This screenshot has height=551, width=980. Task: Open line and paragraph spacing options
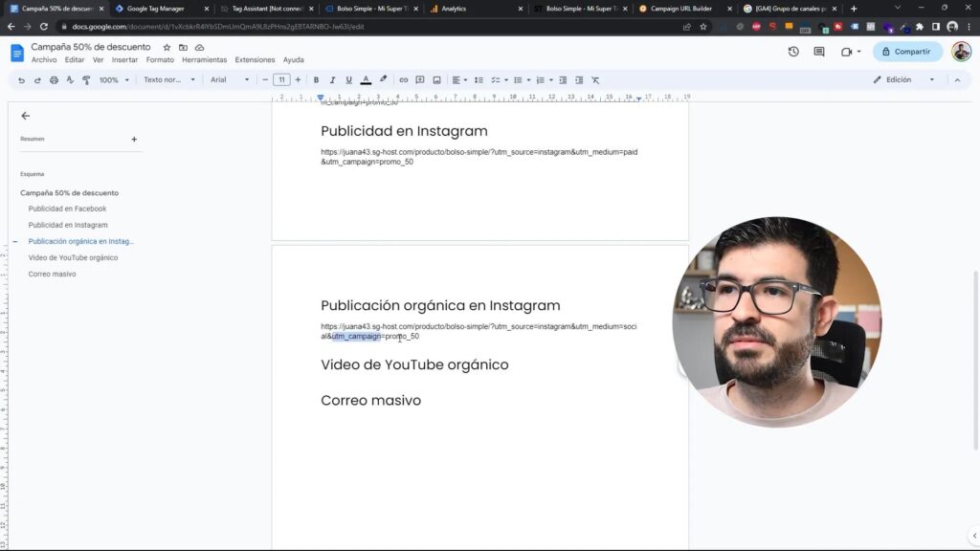pyautogui.click(x=479, y=80)
